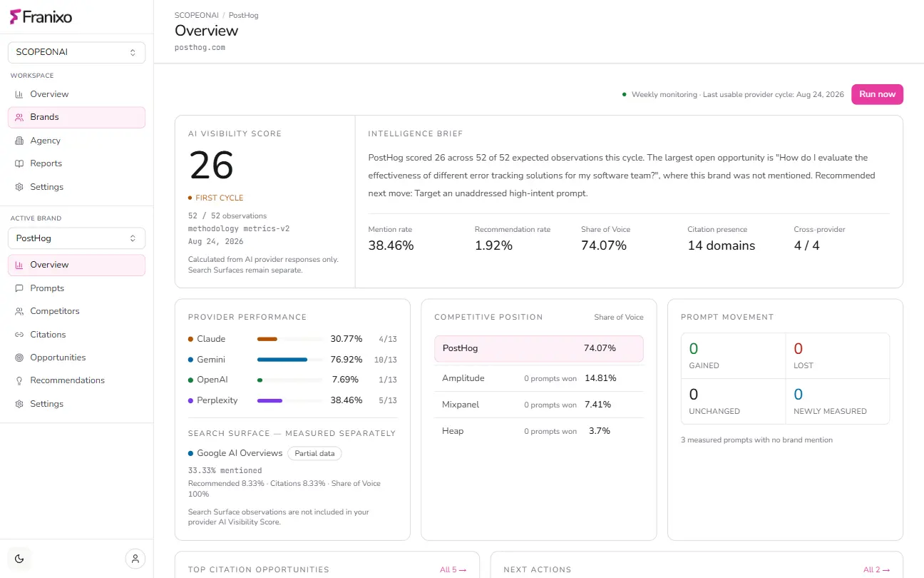This screenshot has height=578, width=924.
Task: Select the Mixpanel competitor row
Action: point(539,405)
